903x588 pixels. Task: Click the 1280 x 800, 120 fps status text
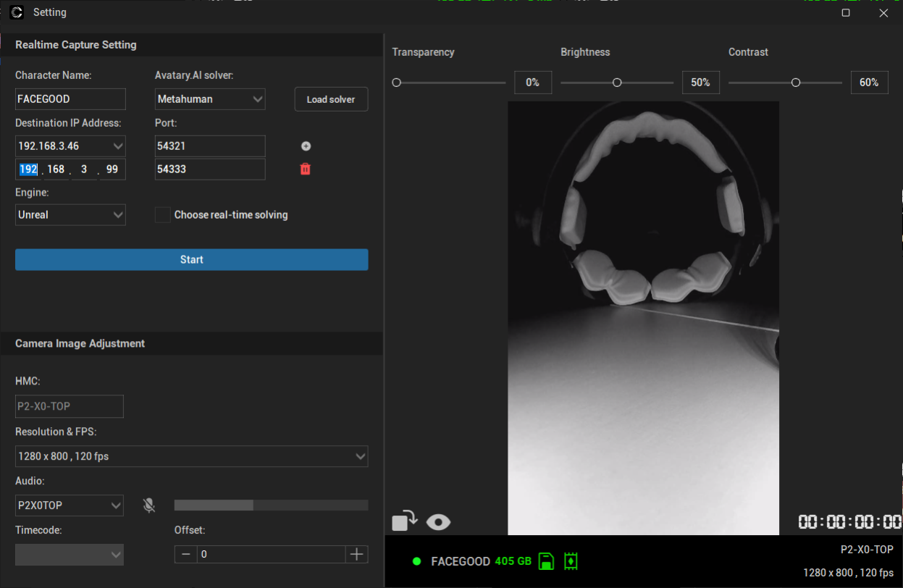[848, 573]
